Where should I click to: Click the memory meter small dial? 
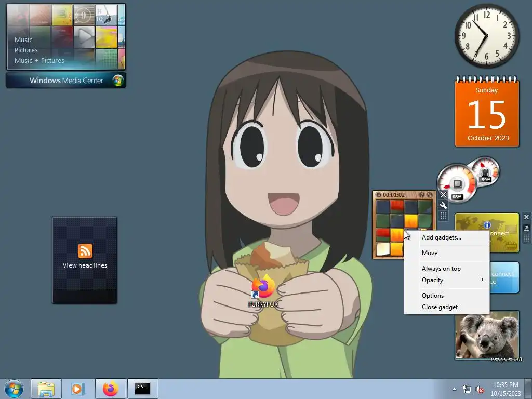(x=485, y=171)
